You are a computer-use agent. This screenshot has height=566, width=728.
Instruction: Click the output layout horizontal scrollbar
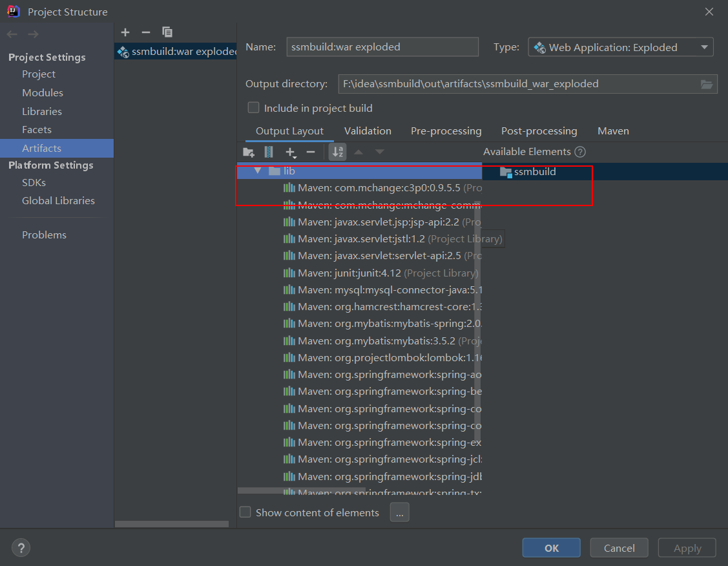(x=301, y=491)
